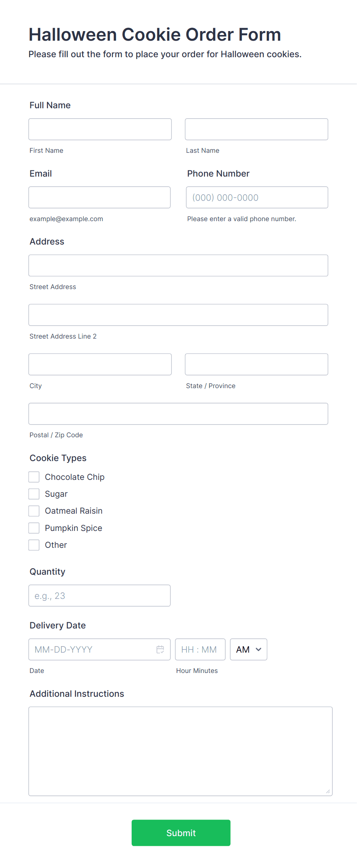The width and height of the screenshot is (357, 868).
Task: Focus the First Name field
Action: [x=100, y=129]
